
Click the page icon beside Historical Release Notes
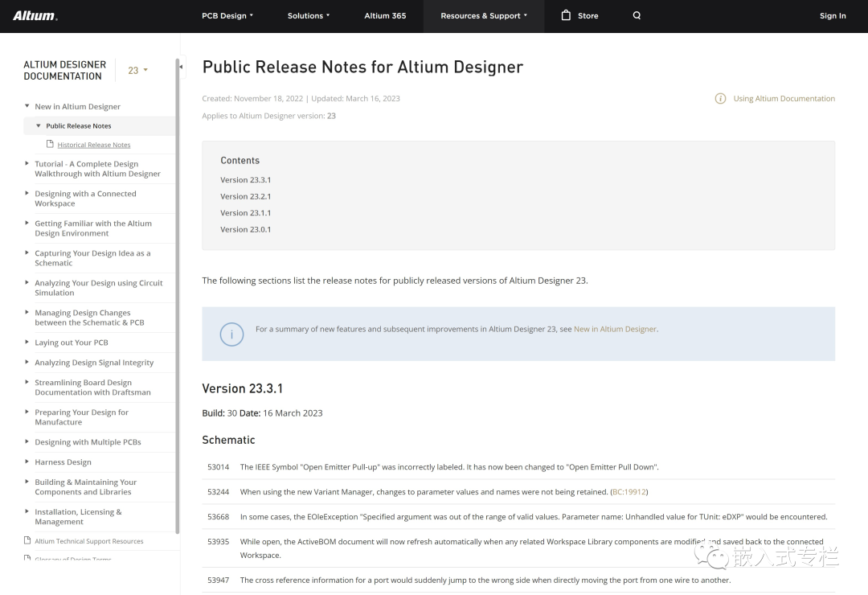click(x=50, y=144)
